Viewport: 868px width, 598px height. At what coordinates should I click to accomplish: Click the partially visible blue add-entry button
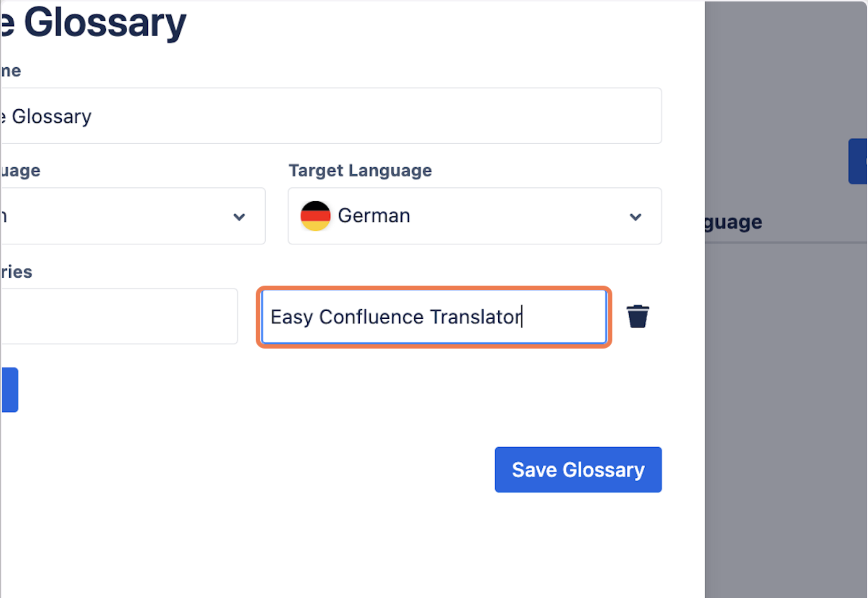click(9, 389)
